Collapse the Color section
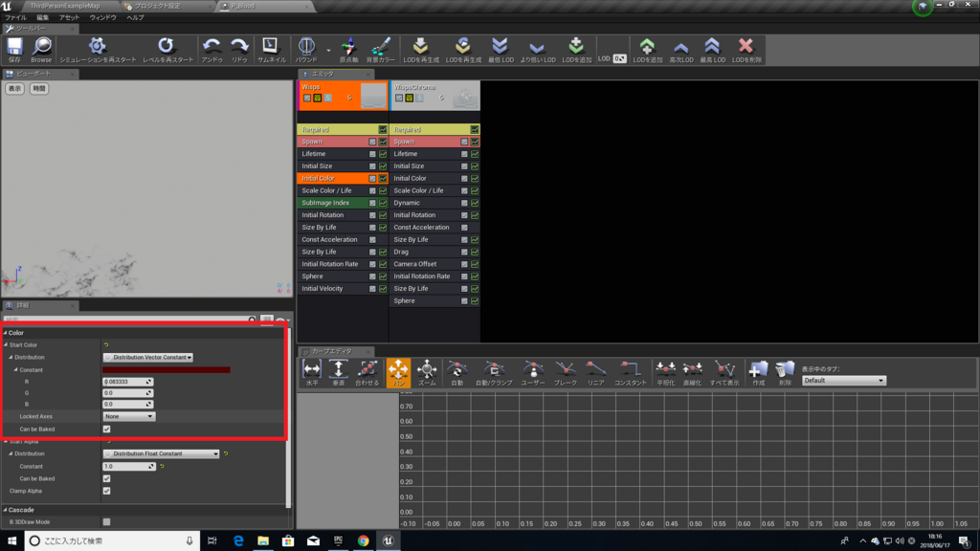Image resolution: width=980 pixels, height=551 pixels. pos(6,333)
